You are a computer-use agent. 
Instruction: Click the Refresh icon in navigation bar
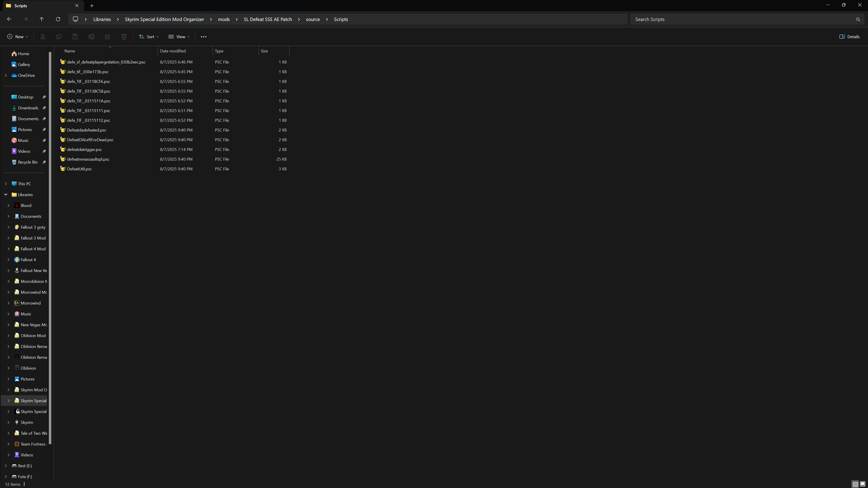[x=58, y=19]
